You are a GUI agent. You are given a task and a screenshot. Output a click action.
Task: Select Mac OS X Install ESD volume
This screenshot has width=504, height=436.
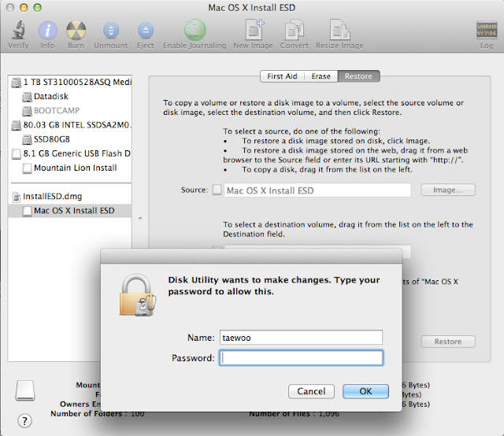tap(70, 210)
